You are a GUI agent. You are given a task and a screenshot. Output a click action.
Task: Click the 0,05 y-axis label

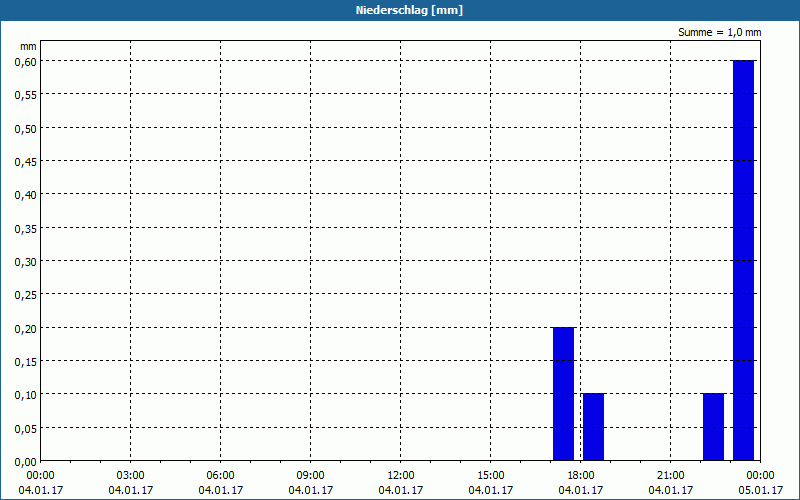pyautogui.click(x=26, y=428)
